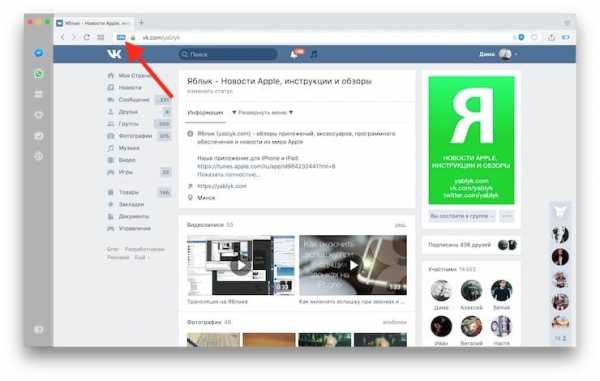This screenshot has width=600, height=381.
Task: Click the cat icon atop right chat sidebar
Action: pos(560,211)
